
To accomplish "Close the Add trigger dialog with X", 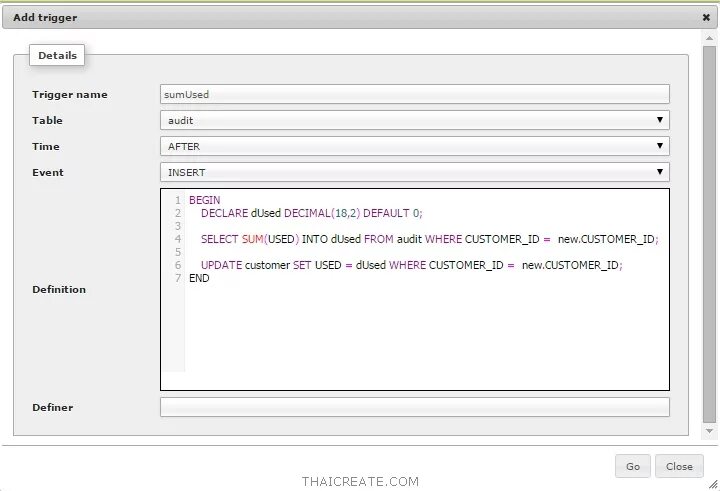I will (706, 17).
